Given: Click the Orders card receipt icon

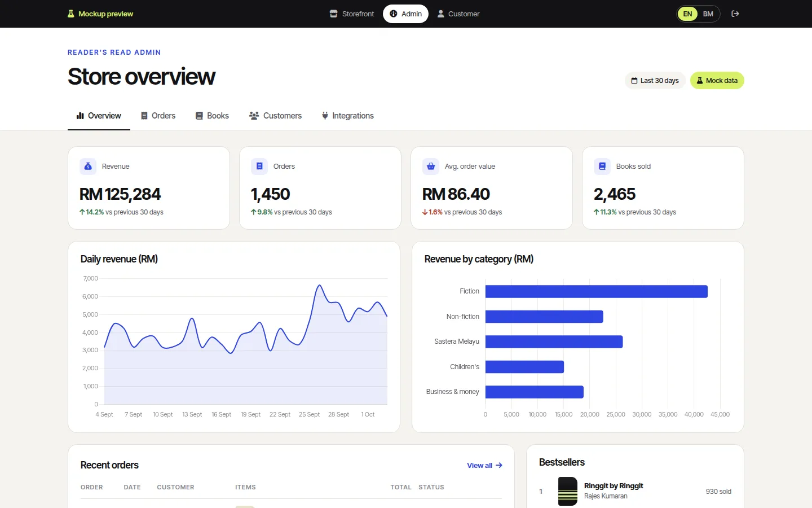Looking at the screenshot, I should tap(259, 167).
